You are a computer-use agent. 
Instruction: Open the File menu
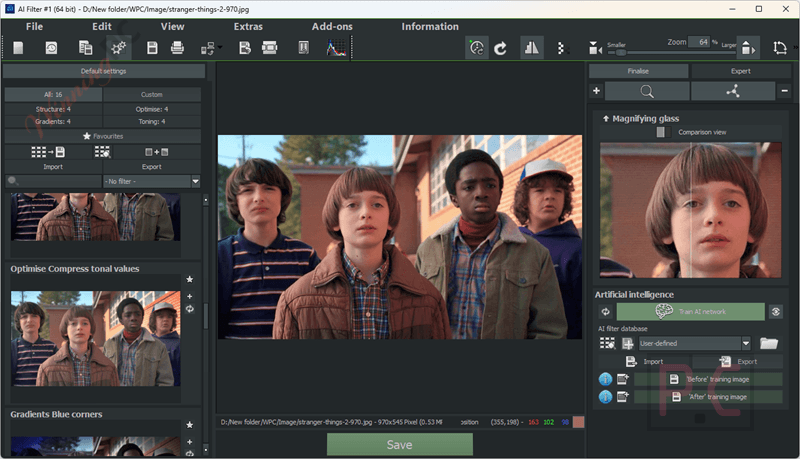coord(34,27)
